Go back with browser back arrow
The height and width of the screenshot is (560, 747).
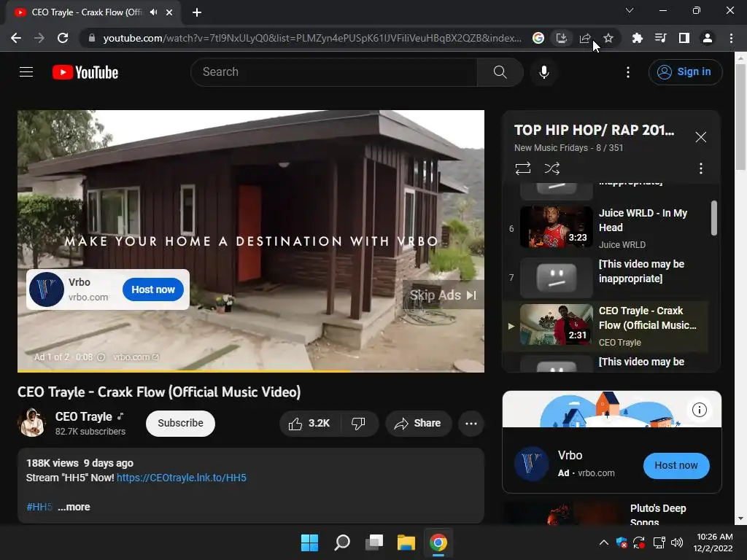click(16, 38)
